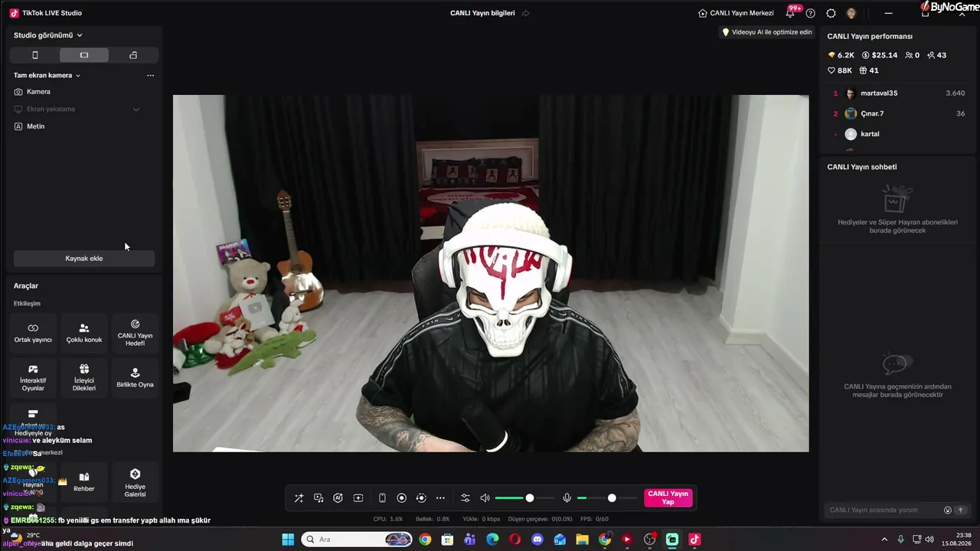Open CANLI Yayın Merkezi
This screenshot has width=980, height=551.
pos(736,13)
